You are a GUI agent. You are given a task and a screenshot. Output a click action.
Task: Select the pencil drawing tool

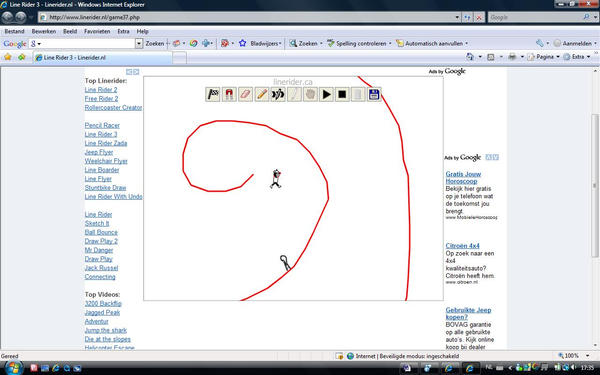point(262,94)
